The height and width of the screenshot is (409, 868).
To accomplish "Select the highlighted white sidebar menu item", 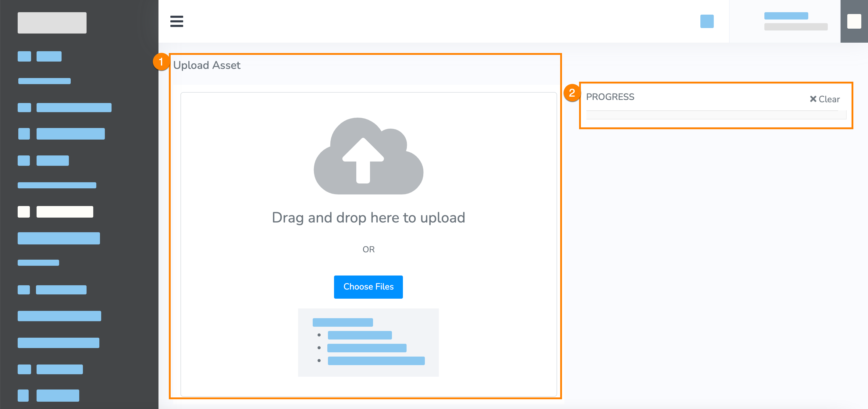I will (x=65, y=212).
